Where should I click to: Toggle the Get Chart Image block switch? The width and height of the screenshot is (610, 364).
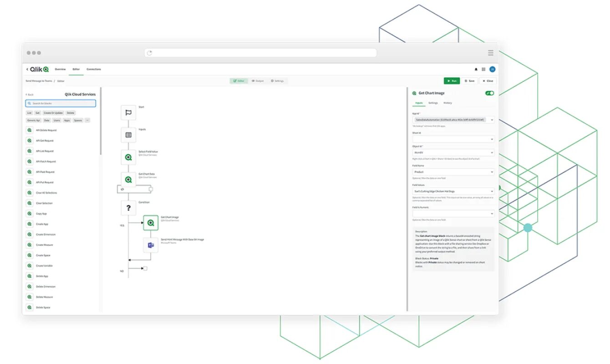coord(490,93)
